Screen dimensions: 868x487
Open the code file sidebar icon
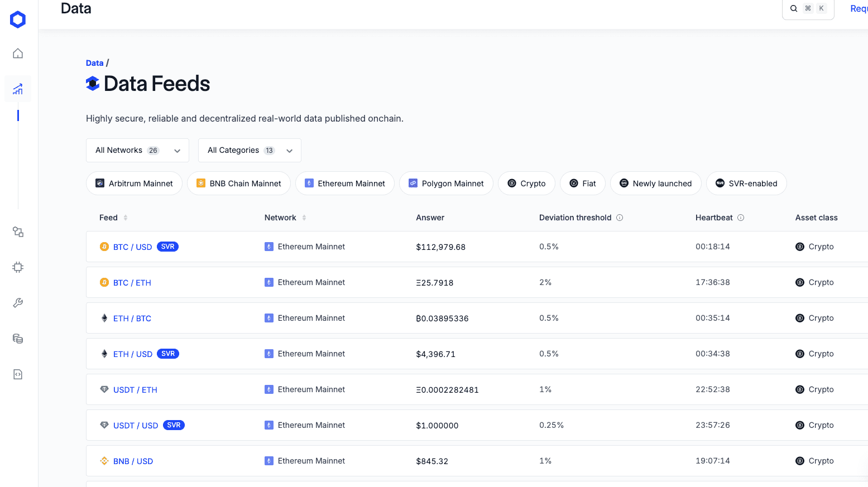coord(18,374)
